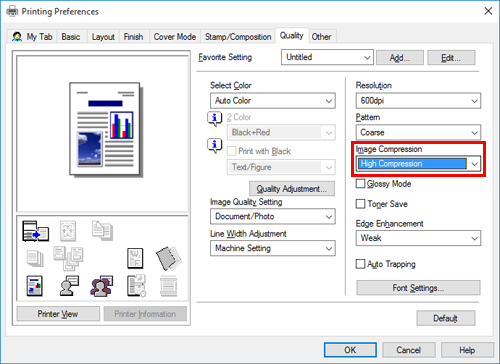500x364 pixels.
Task: Expand the Resolution 600dpi dropdown
Action: pos(418,101)
